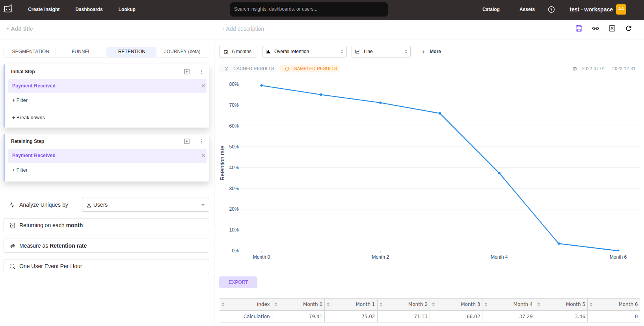Copy the insight link via chain icon
Image resolution: width=644 pixels, height=326 pixels.
[x=595, y=28]
